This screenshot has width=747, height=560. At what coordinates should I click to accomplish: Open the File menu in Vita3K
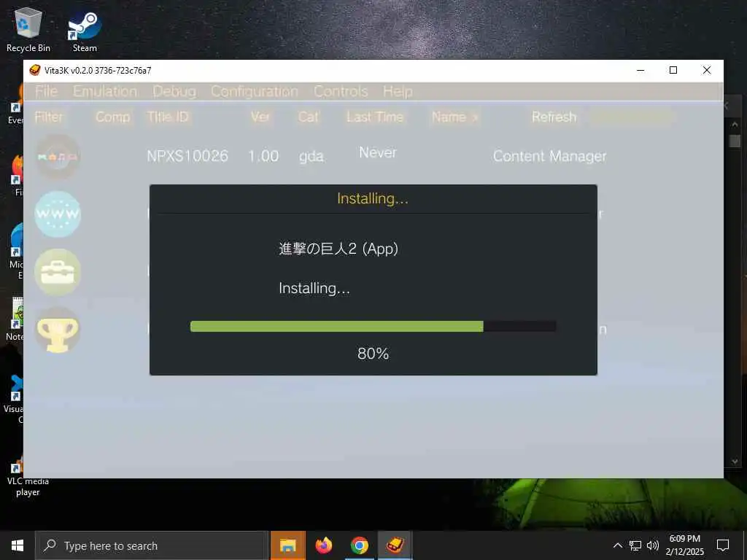click(46, 91)
